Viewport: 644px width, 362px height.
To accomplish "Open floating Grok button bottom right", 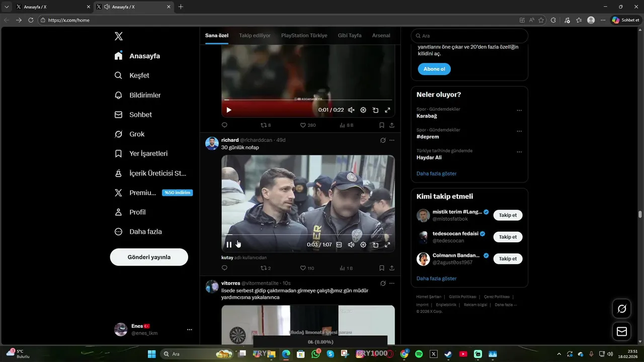I will coord(622,309).
